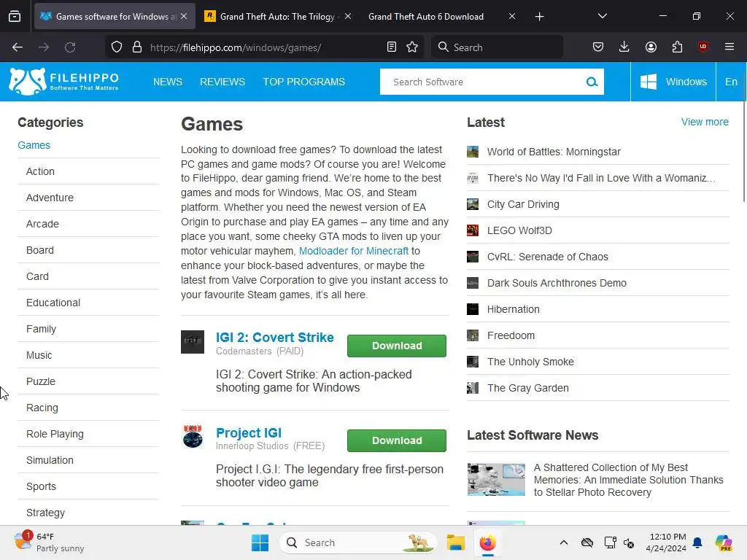Image resolution: width=747 pixels, height=560 pixels.
Task: Open the Firefox hamburger application menu
Action: [729, 47]
